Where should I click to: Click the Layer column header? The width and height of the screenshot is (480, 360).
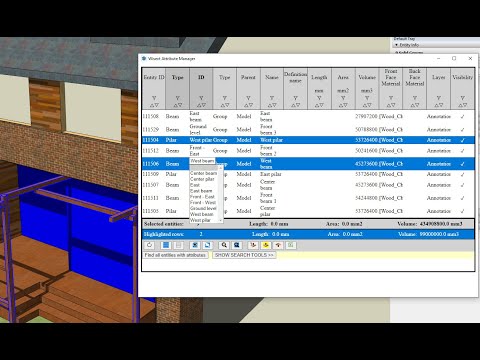tap(439, 77)
